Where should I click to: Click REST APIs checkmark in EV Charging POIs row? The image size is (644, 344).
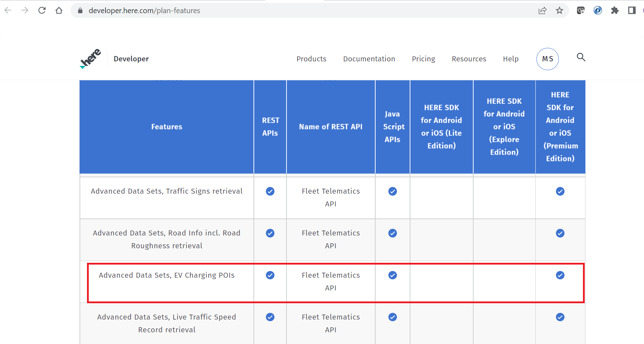[x=270, y=275]
